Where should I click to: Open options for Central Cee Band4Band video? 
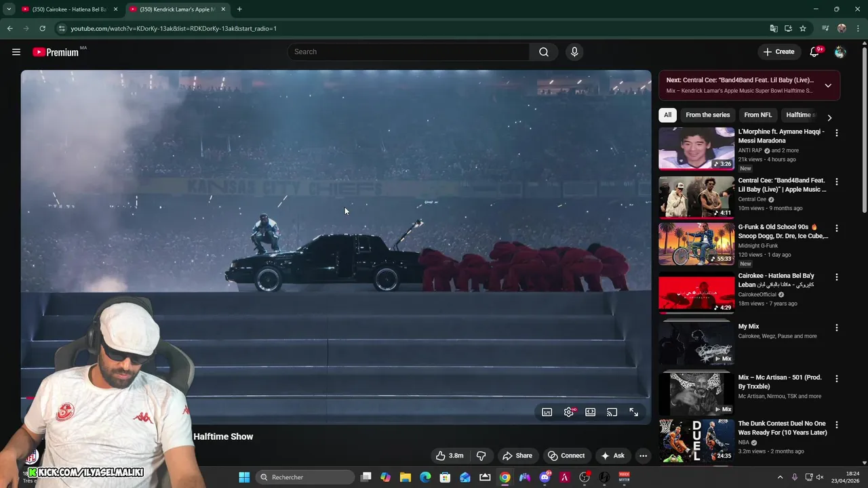pos(837,182)
